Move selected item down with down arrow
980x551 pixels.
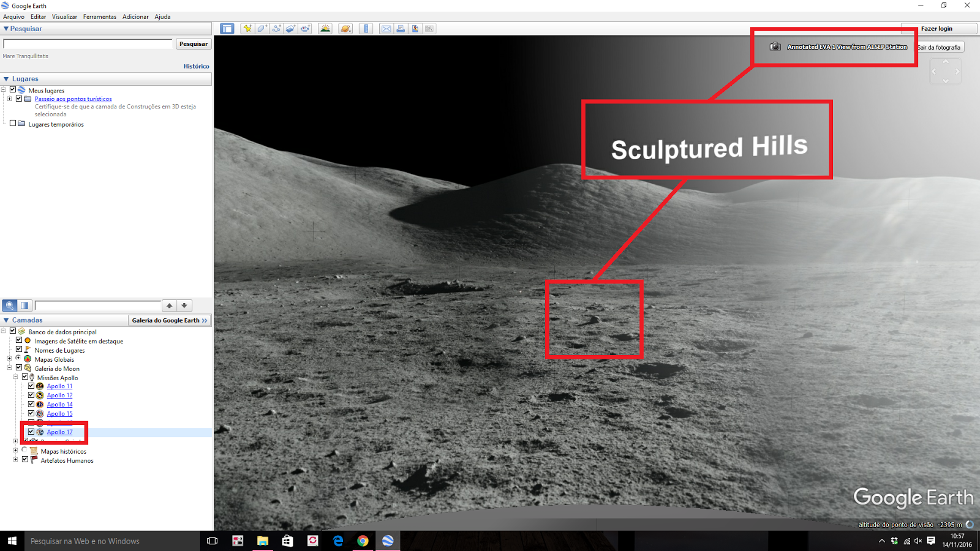[x=184, y=305]
